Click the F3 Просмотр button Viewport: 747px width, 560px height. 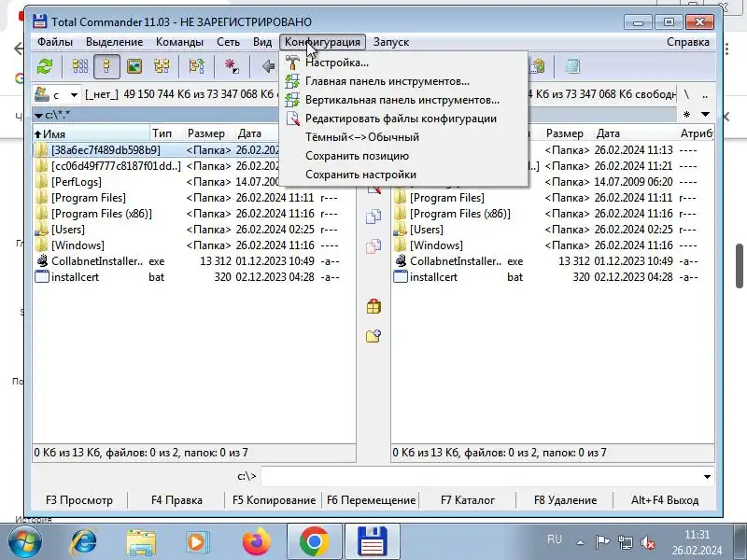[x=79, y=500]
